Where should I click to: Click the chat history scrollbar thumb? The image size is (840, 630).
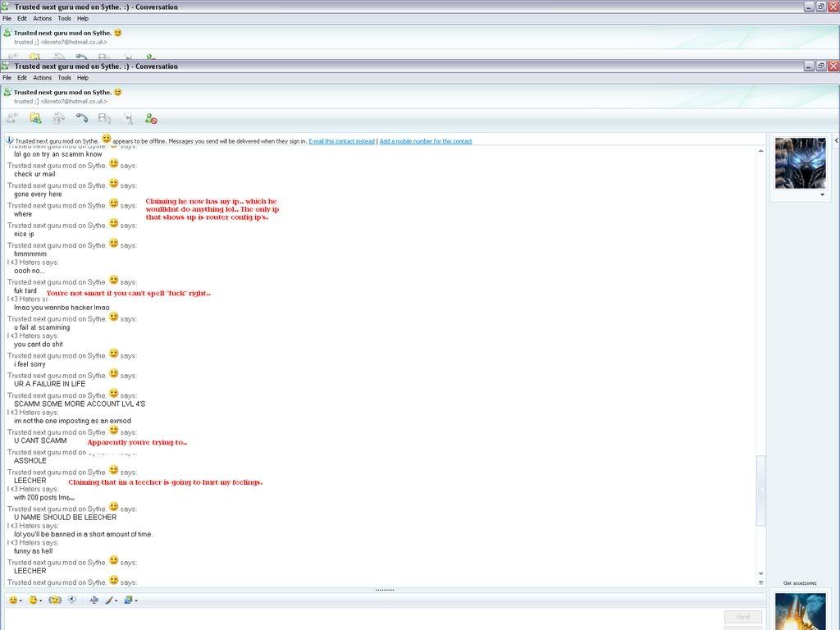tap(760, 491)
